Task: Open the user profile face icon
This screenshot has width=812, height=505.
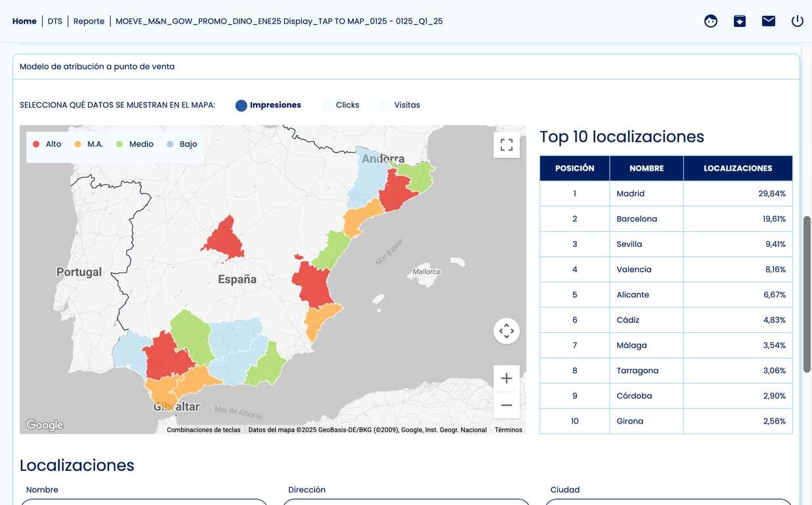Action: coord(711,21)
